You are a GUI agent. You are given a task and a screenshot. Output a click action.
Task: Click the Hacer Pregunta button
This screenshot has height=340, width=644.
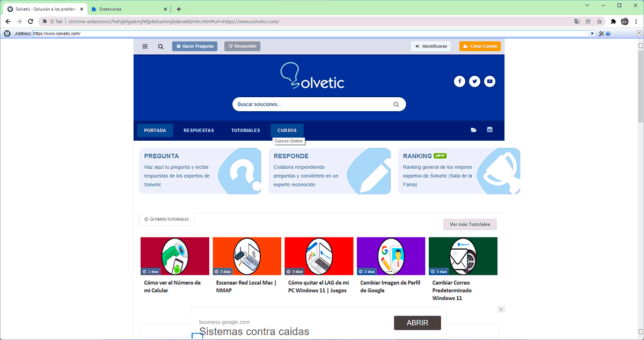tap(195, 46)
